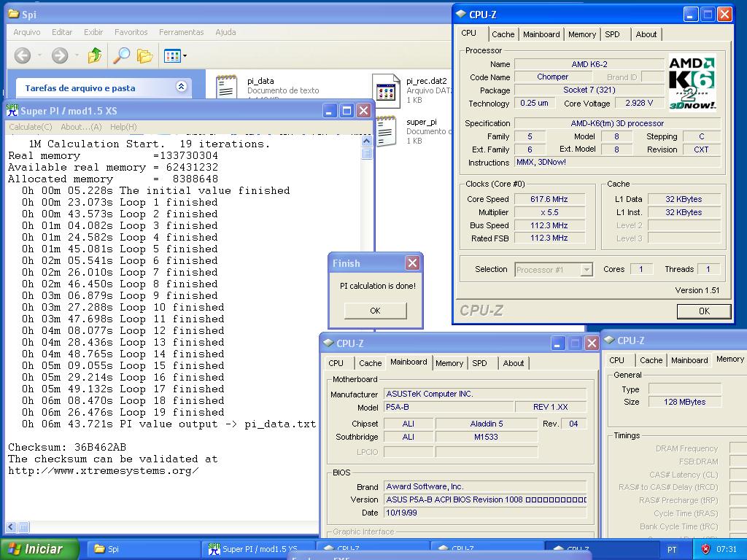Screen dimensions: 747x560
Task: Click the Socket 7 (321) package value
Action: pyautogui.click(x=589, y=90)
